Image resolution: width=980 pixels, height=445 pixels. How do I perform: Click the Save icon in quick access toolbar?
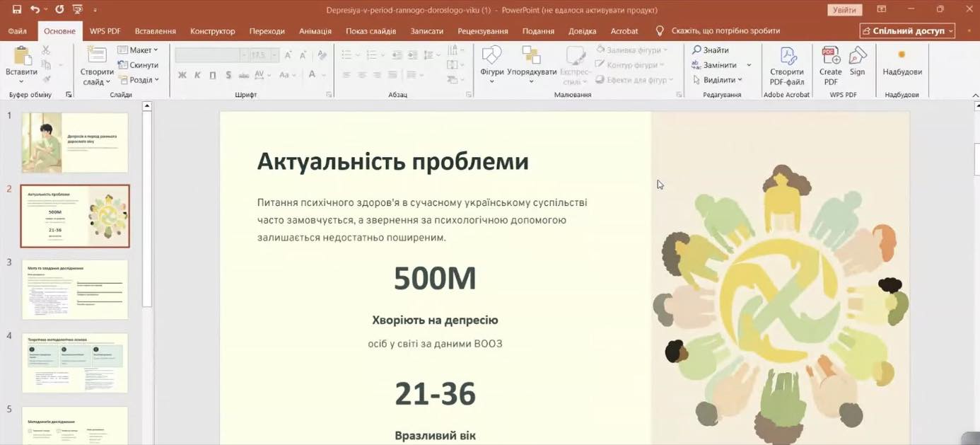(x=17, y=10)
